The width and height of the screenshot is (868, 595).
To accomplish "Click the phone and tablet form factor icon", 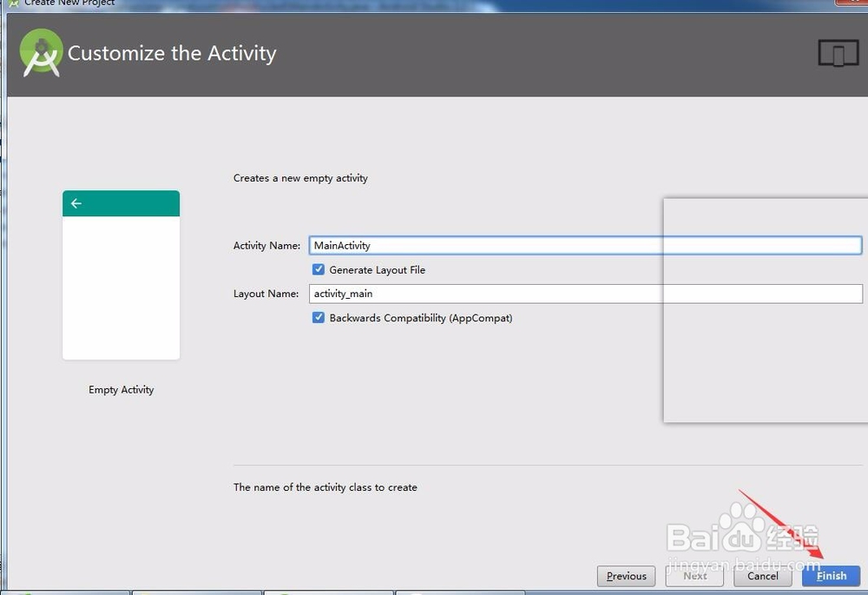I will click(838, 53).
